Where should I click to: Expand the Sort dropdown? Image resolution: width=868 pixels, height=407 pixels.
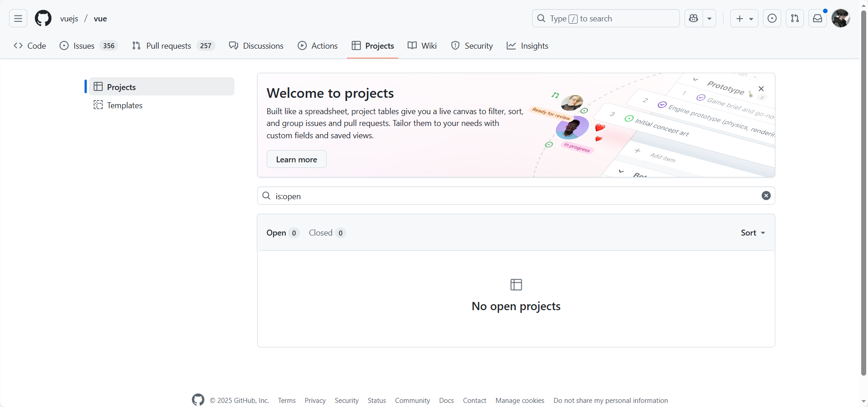click(x=753, y=233)
